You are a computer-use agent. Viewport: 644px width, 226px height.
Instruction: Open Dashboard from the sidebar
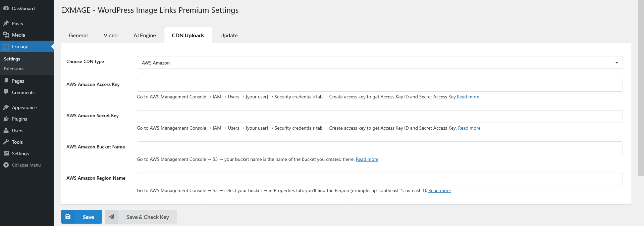(27, 8)
